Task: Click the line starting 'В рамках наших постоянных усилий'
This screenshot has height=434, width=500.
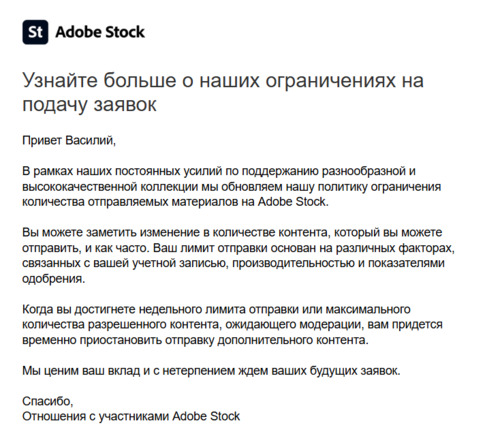Action: (219, 171)
